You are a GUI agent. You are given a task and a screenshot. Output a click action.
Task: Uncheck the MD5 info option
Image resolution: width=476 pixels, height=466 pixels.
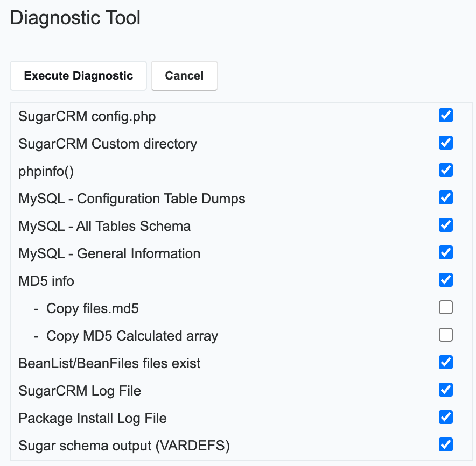[x=445, y=280]
